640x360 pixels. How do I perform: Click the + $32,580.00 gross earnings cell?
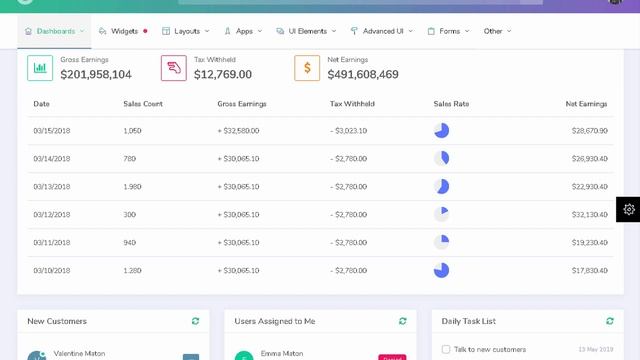[x=238, y=131]
